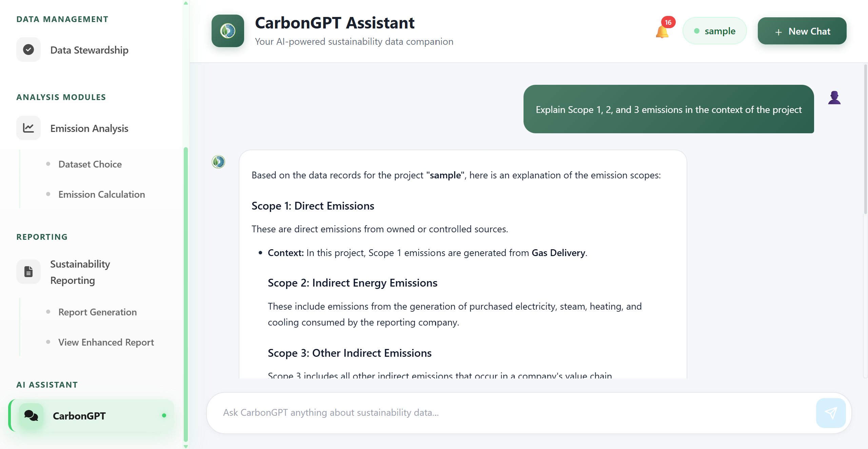Open Data Stewardship page

(89, 50)
